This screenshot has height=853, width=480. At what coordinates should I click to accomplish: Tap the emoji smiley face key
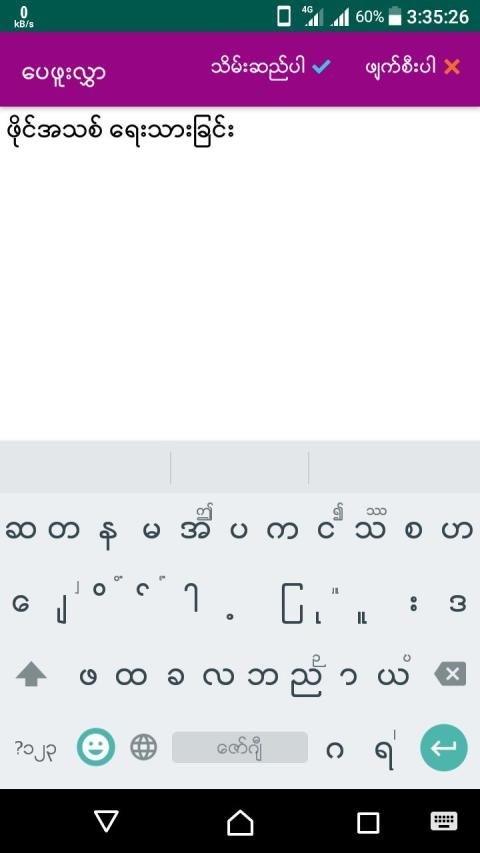coord(96,747)
